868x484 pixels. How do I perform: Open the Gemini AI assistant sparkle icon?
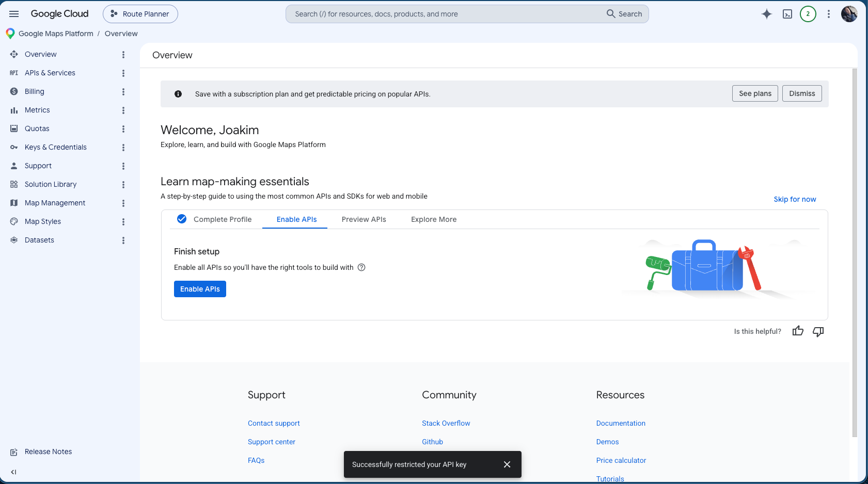767,14
